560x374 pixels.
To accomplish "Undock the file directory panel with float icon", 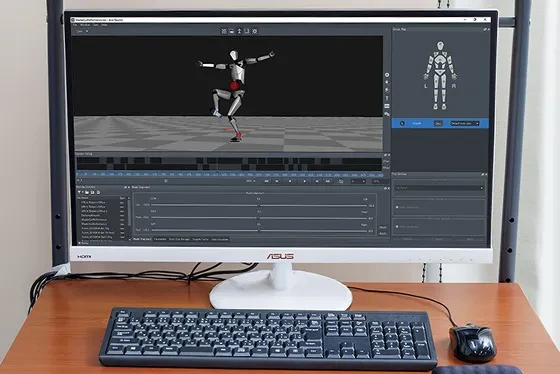I will point(125,187).
